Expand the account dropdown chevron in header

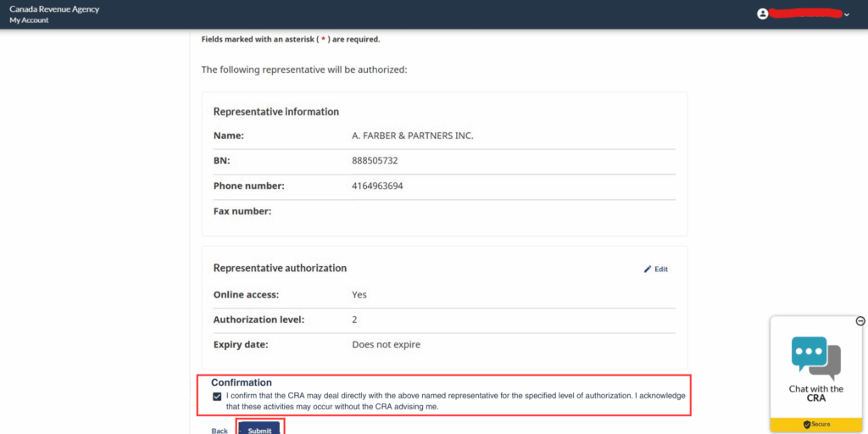point(846,14)
